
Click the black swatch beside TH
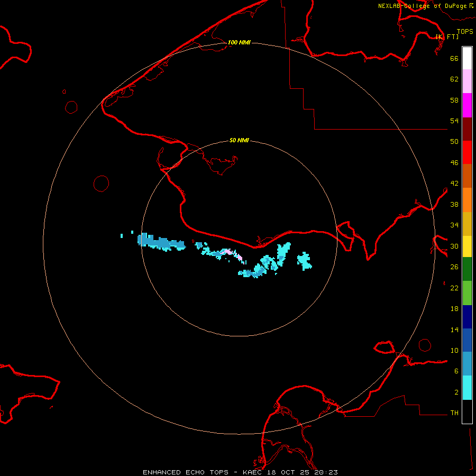pos(467,411)
